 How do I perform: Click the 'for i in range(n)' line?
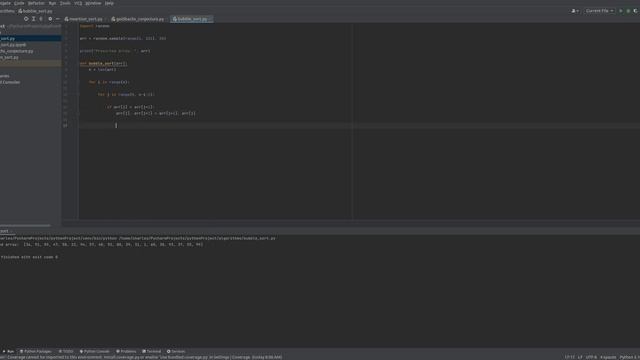109,82
